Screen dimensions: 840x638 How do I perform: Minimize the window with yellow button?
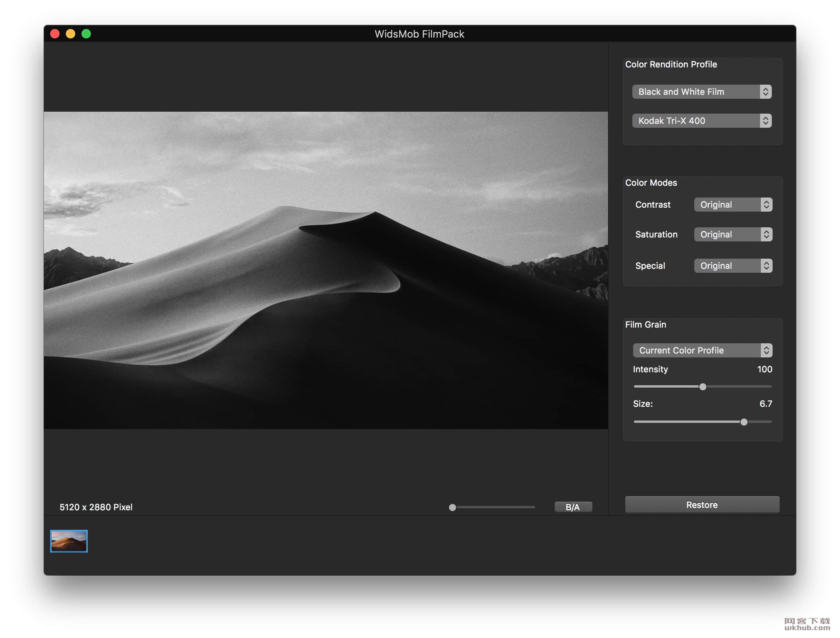[x=71, y=34]
